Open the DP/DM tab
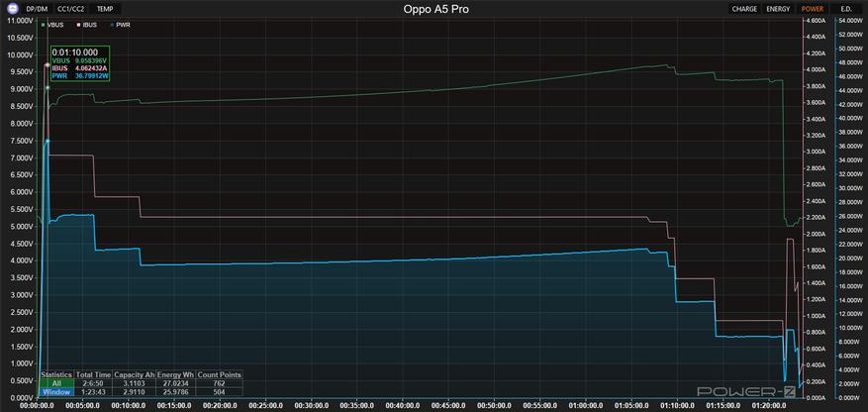This screenshot has height=412, width=868. point(37,9)
